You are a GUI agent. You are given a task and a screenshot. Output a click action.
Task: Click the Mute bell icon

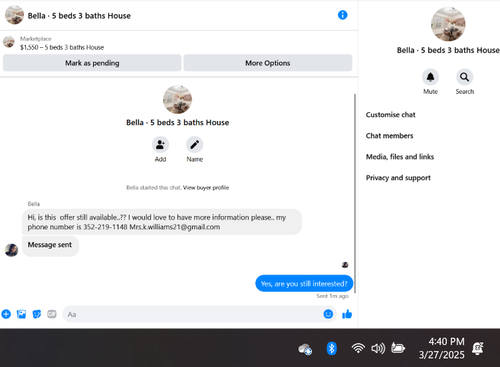pyautogui.click(x=430, y=77)
